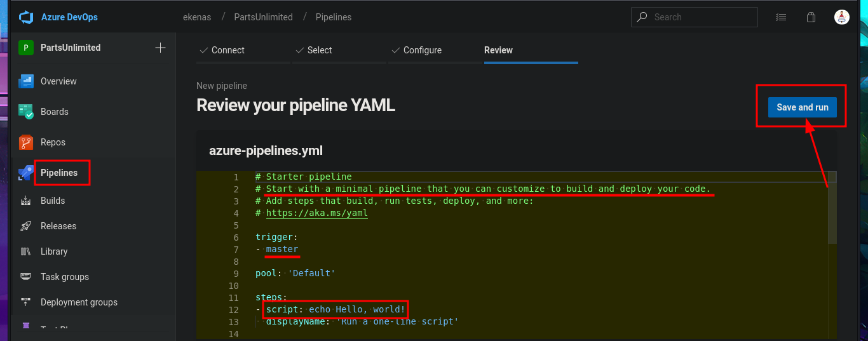The image size is (868, 341).
Task: Add new item with plus icon
Action: tap(160, 48)
